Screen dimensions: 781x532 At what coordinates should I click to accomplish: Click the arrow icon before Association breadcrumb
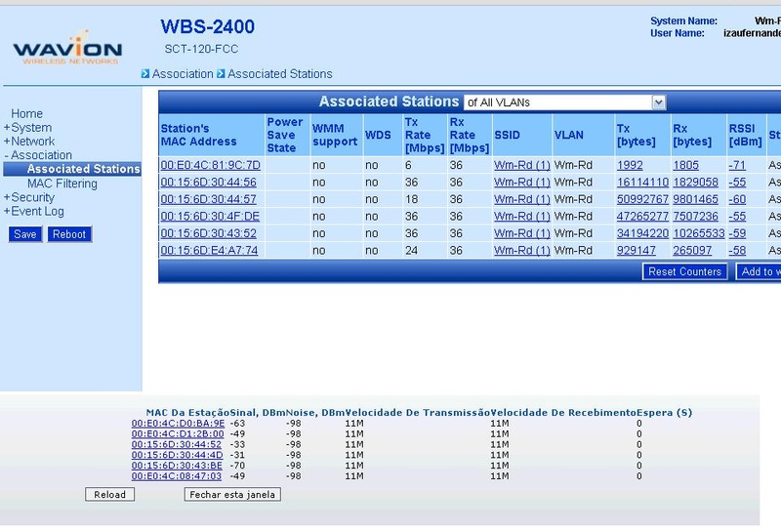[144, 74]
